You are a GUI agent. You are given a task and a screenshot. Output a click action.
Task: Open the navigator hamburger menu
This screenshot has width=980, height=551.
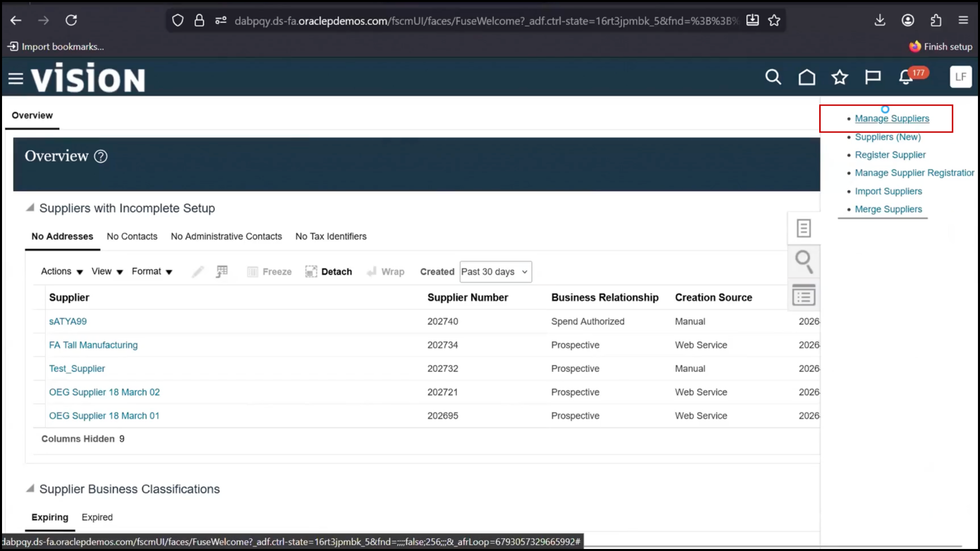15,77
